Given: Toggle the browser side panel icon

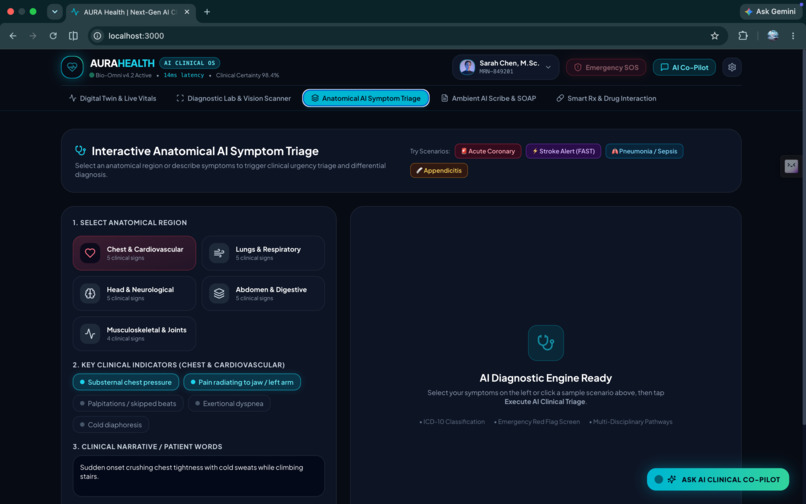Looking at the screenshot, I should click(73, 35).
